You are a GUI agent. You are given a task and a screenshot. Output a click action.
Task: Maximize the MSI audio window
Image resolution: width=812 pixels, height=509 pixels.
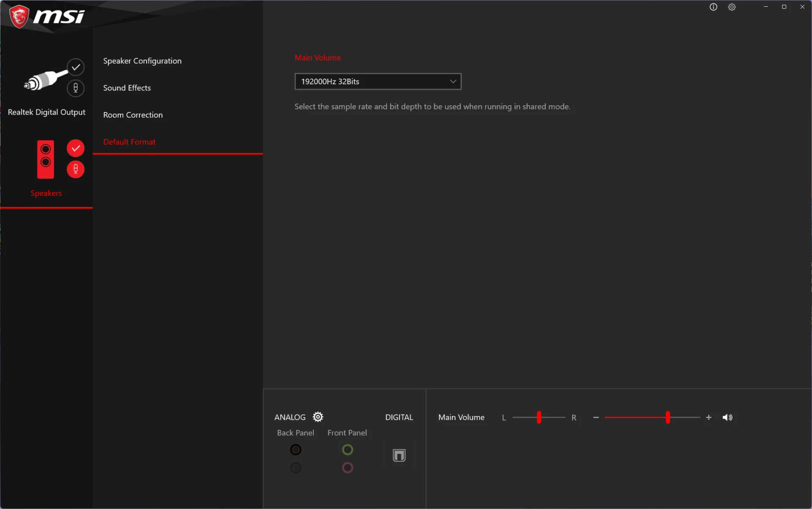pyautogui.click(x=784, y=7)
